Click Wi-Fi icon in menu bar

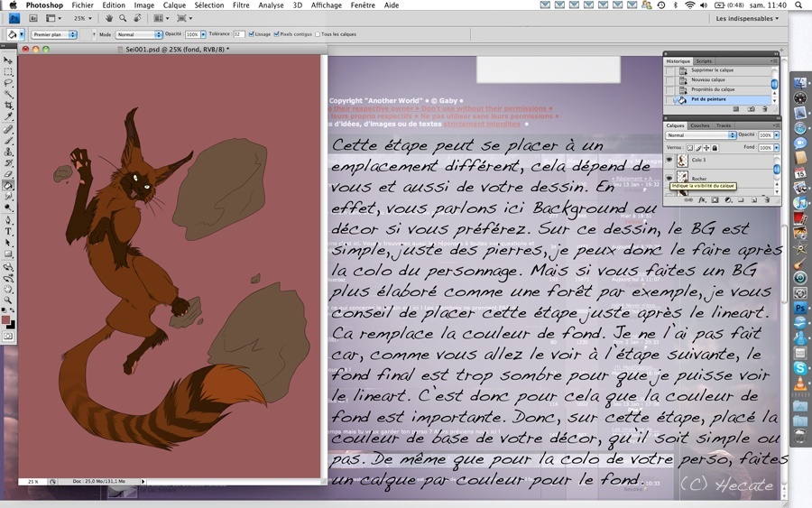[689, 5]
